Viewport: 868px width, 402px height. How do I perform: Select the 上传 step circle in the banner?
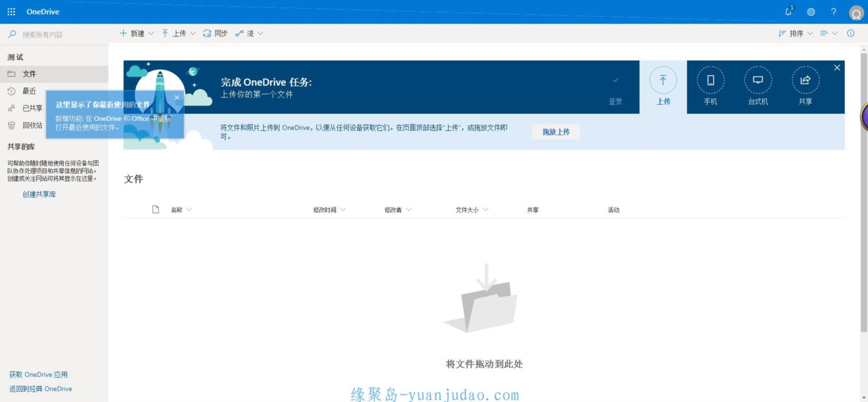663,80
